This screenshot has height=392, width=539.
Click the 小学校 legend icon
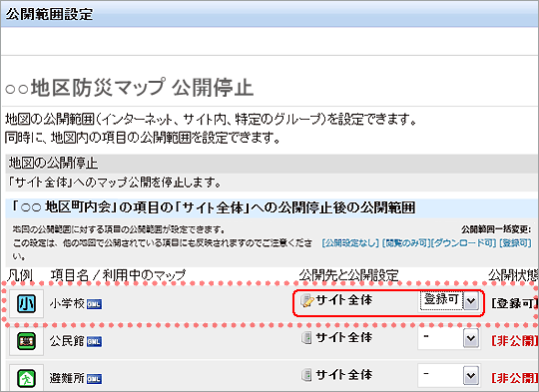27,303
